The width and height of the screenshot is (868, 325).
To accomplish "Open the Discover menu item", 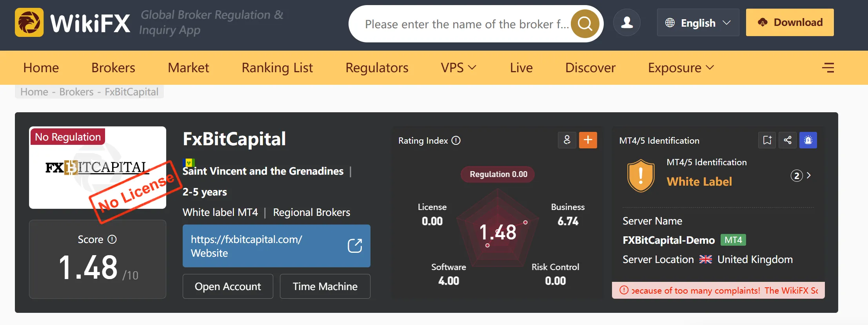I will coord(590,68).
